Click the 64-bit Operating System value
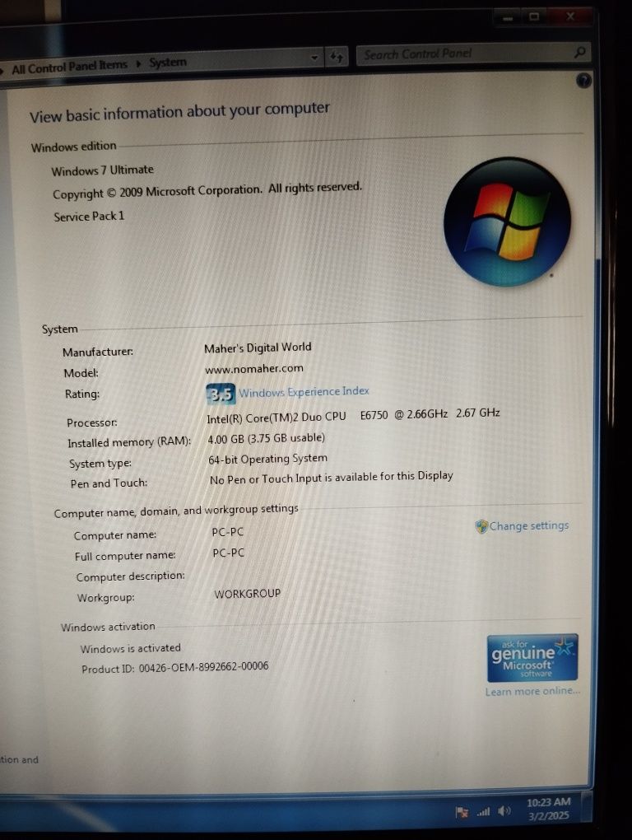The width and height of the screenshot is (632, 840). pyautogui.click(x=267, y=459)
